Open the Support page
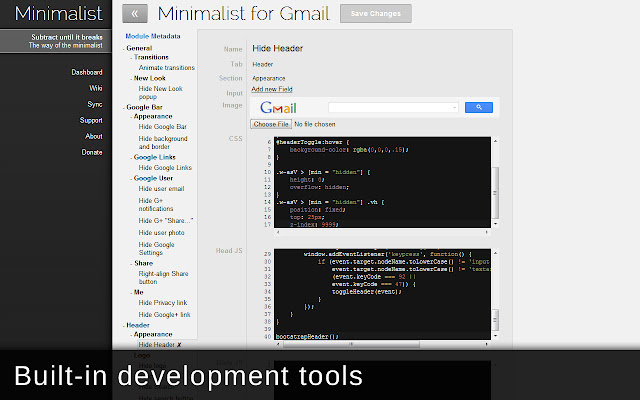Screen dimensions: 640x400 click(x=91, y=120)
